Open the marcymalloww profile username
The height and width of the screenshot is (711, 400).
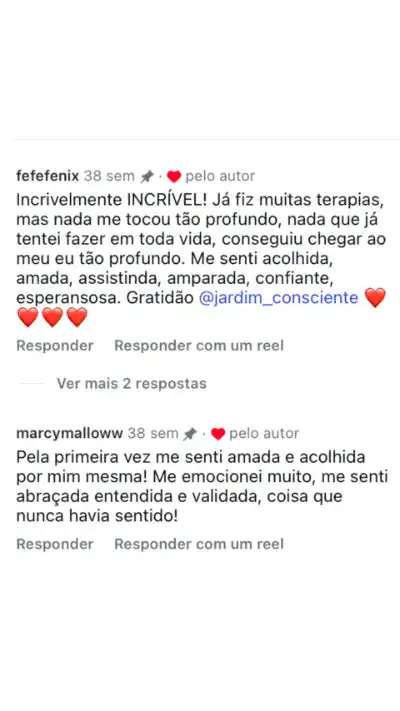(x=69, y=433)
